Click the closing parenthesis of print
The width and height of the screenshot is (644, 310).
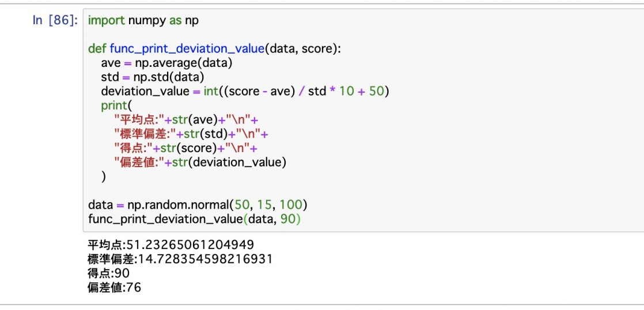[x=104, y=176]
